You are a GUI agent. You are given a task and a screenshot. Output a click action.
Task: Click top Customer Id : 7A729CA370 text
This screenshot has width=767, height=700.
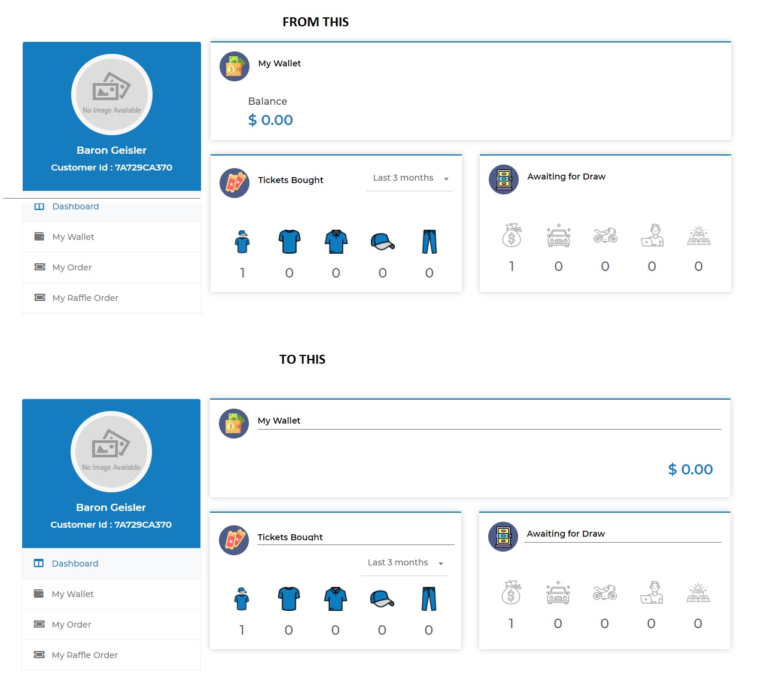(112, 168)
